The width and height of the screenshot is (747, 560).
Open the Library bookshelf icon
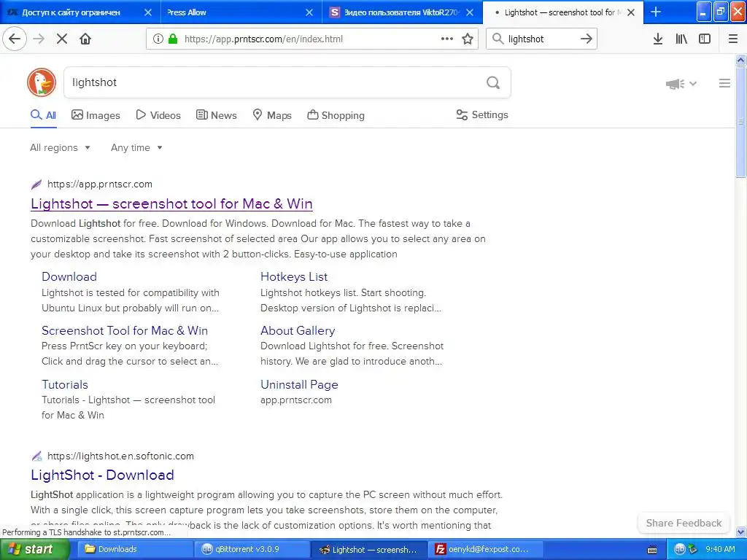point(682,39)
